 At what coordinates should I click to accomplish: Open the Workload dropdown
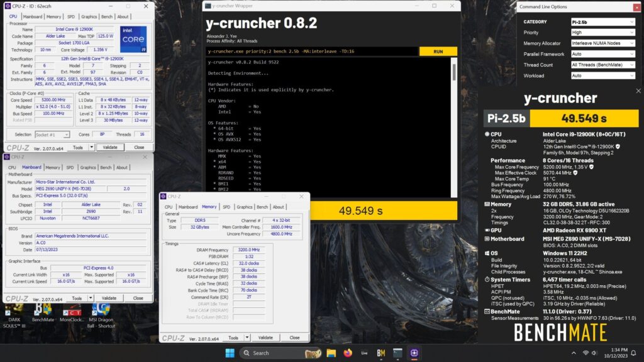click(x=602, y=75)
